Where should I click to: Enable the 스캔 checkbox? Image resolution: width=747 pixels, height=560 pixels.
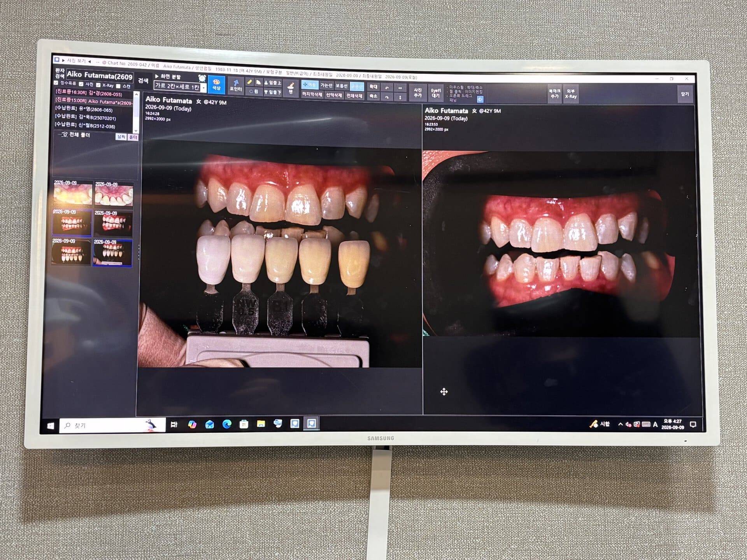pyautogui.click(x=118, y=86)
